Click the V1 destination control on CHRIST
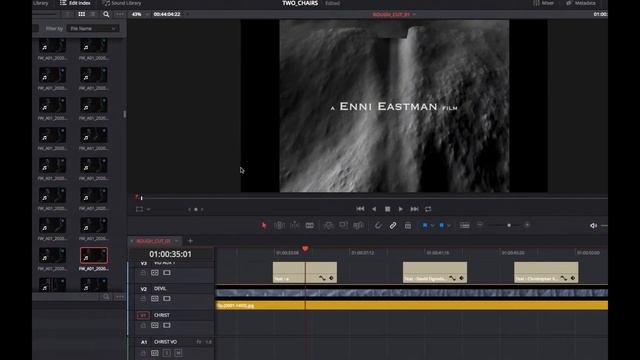This screenshot has width=640, height=360. pos(143,315)
